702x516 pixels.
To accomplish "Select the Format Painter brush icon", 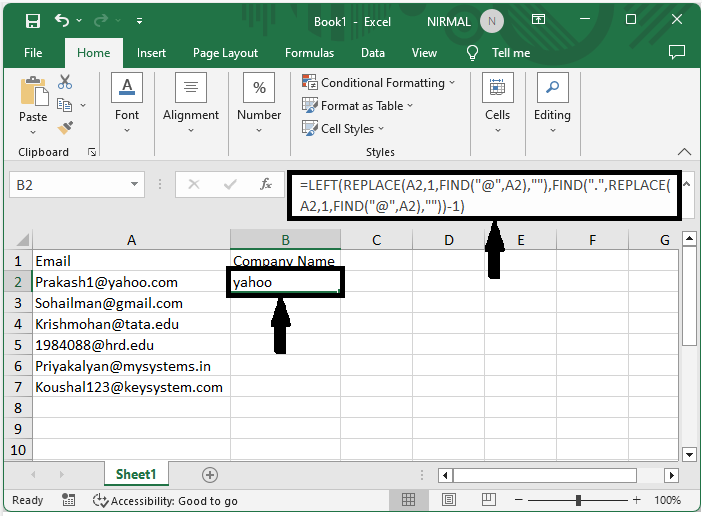I will click(65, 128).
